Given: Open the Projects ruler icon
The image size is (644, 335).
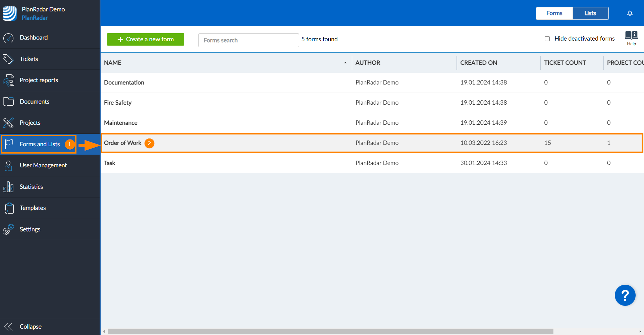Looking at the screenshot, I should click(8, 123).
